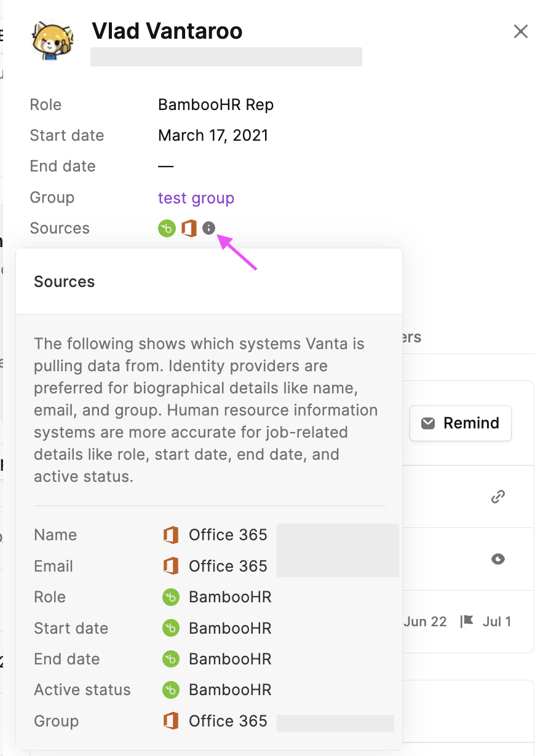Click the Office 365 text in Email row

(x=228, y=566)
